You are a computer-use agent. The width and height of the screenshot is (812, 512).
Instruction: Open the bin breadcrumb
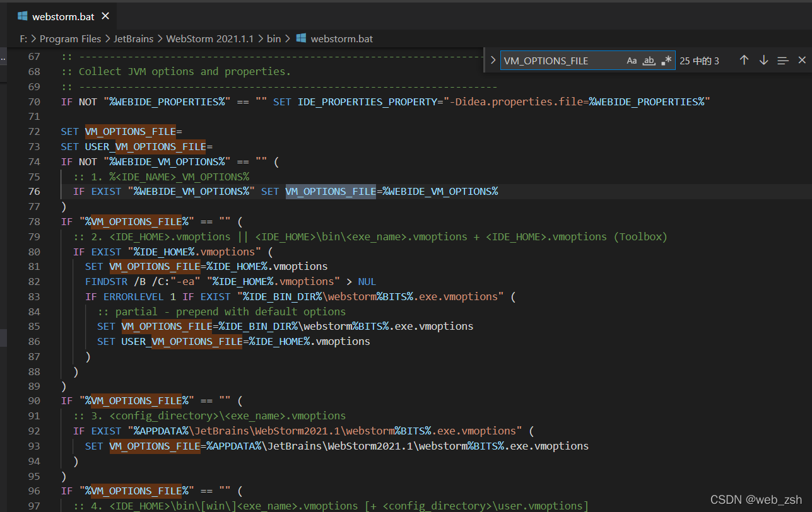tap(274, 38)
